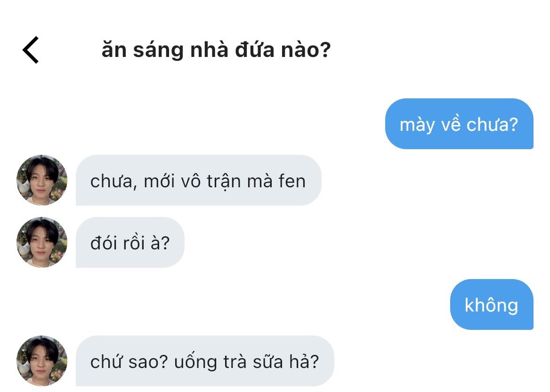This screenshot has height=392, width=550.
Task: Tap the message "chưa, mới vô trận mà fen"
Action: coord(198,181)
